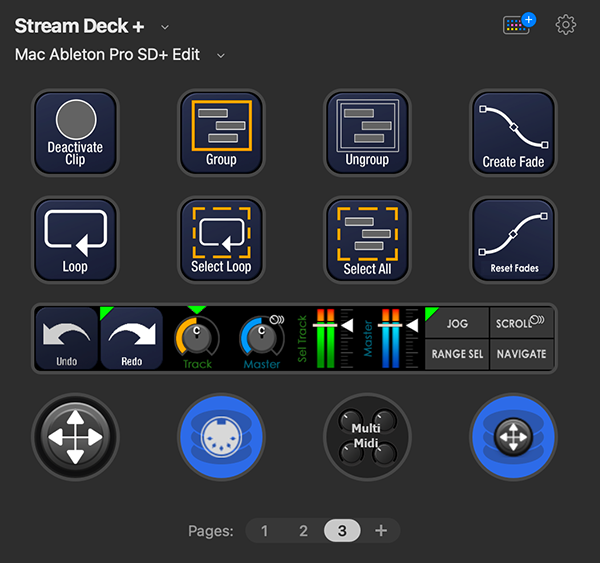This screenshot has width=600, height=563.
Task: Select the orange Track knob
Action: [x=197, y=338]
